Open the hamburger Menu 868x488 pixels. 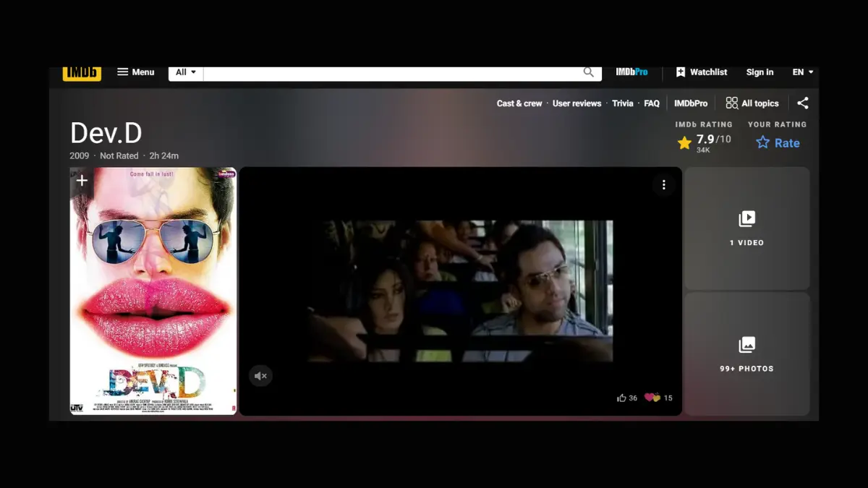coord(135,72)
